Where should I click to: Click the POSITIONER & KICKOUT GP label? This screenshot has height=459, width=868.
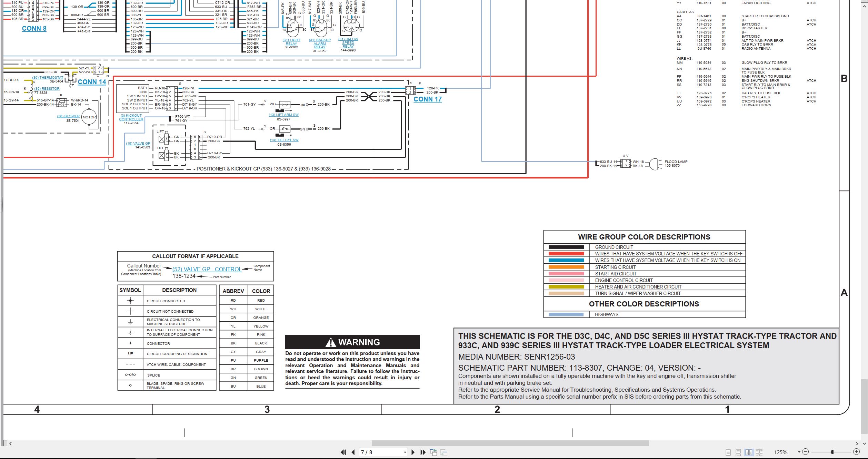(264, 169)
